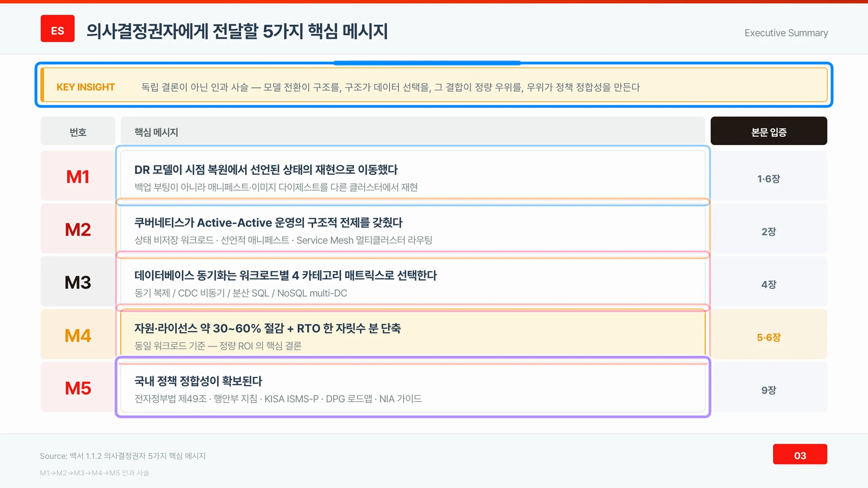Click the red page number 03 badge
Screen dimensions: 868x488
pyautogui.click(x=800, y=454)
